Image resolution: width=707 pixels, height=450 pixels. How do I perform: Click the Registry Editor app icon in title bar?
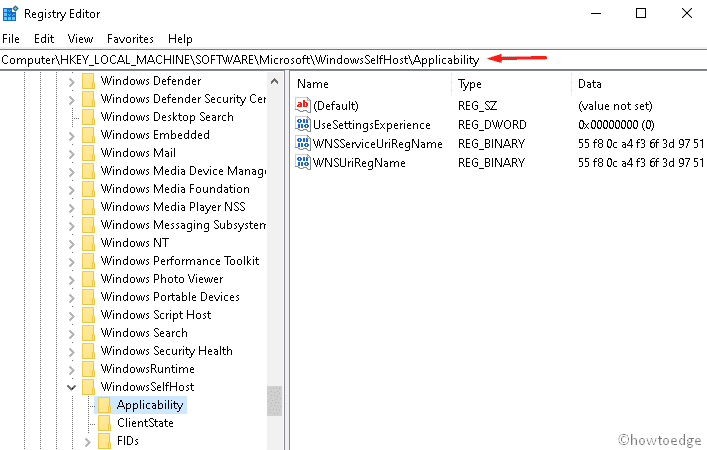11,14
